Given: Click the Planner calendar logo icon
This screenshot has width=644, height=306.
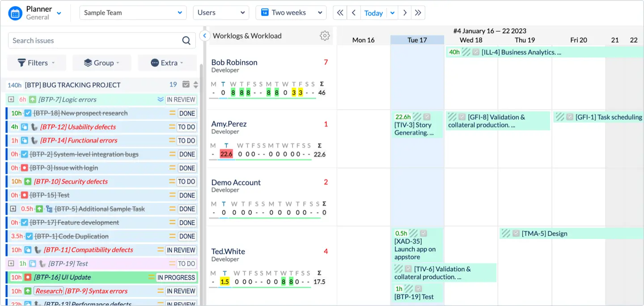Looking at the screenshot, I should pyautogui.click(x=15, y=13).
